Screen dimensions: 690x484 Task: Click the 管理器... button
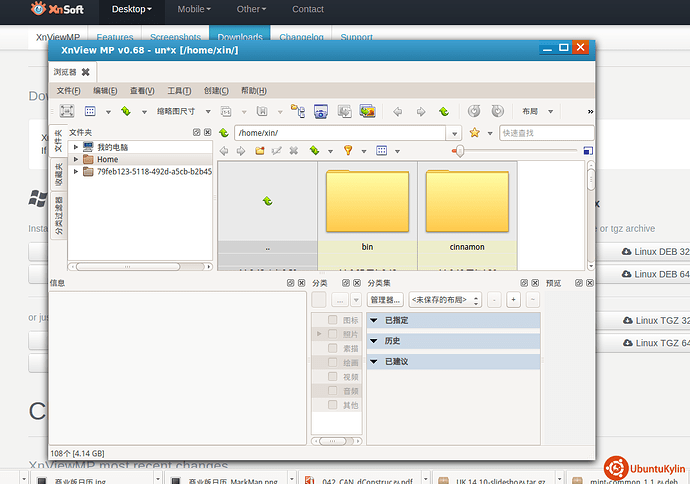pos(385,299)
